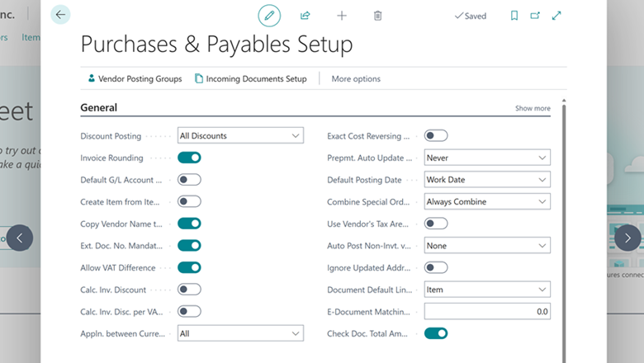Toggle Invoice Rounding switch off
The height and width of the screenshot is (363, 644).
click(189, 158)
